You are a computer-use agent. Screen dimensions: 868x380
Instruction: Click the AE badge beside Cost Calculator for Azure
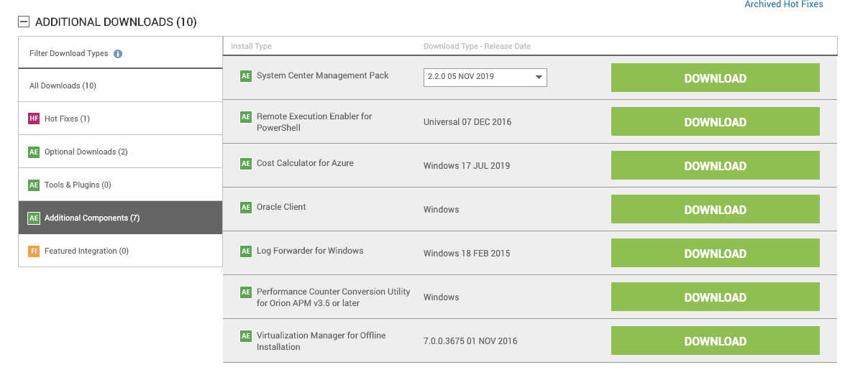pos(246,163)
